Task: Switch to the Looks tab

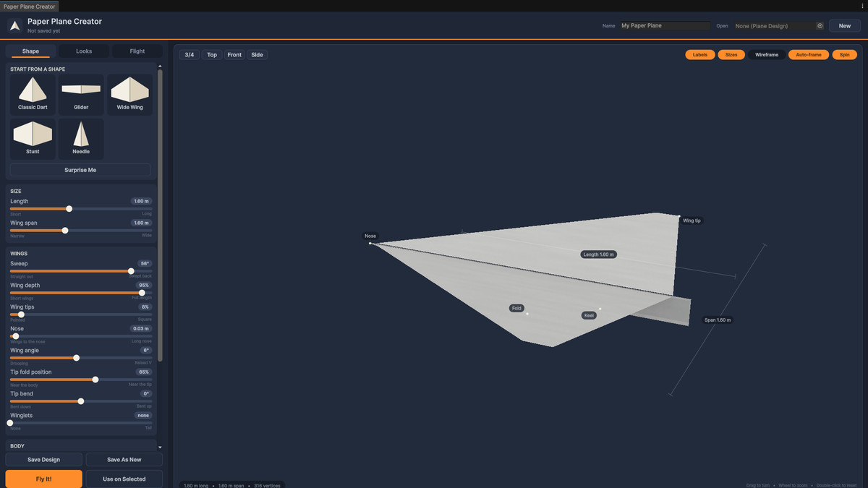Action: pyautogui.click(x=84, y=51)
